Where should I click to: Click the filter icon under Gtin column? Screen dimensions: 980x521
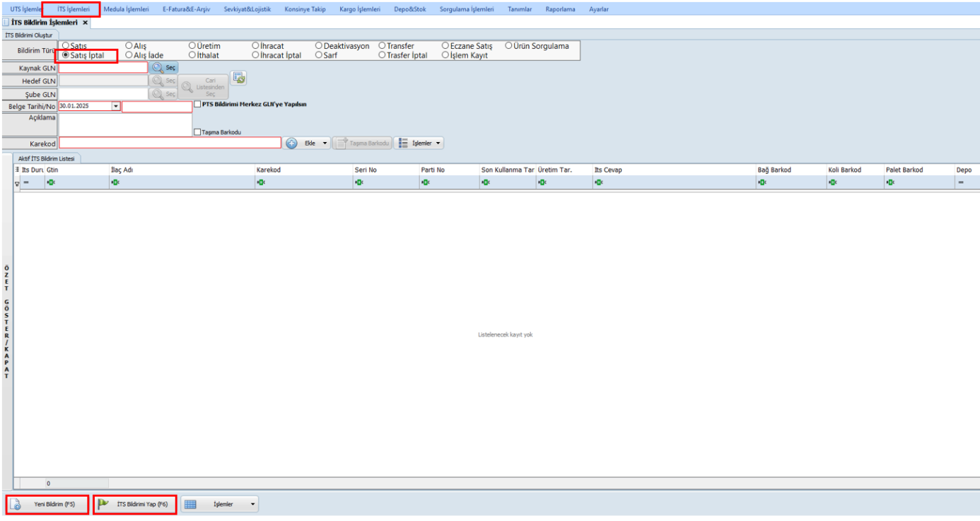pyautogui.click(x=50, y=182)
